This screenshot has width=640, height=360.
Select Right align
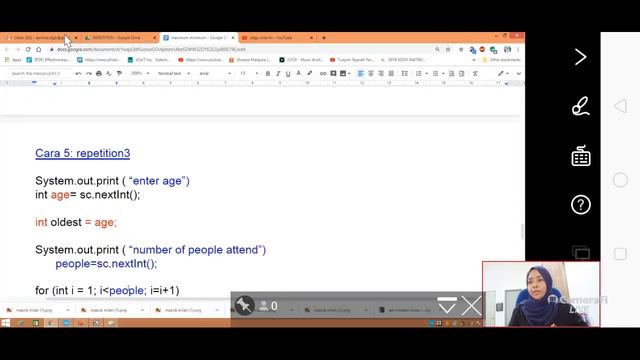tap(381, 73)
